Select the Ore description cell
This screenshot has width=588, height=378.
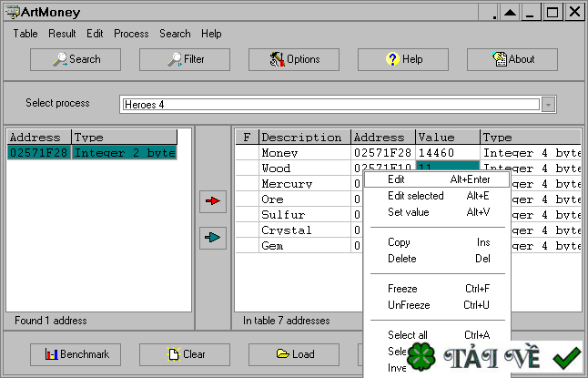pos(305,199)
